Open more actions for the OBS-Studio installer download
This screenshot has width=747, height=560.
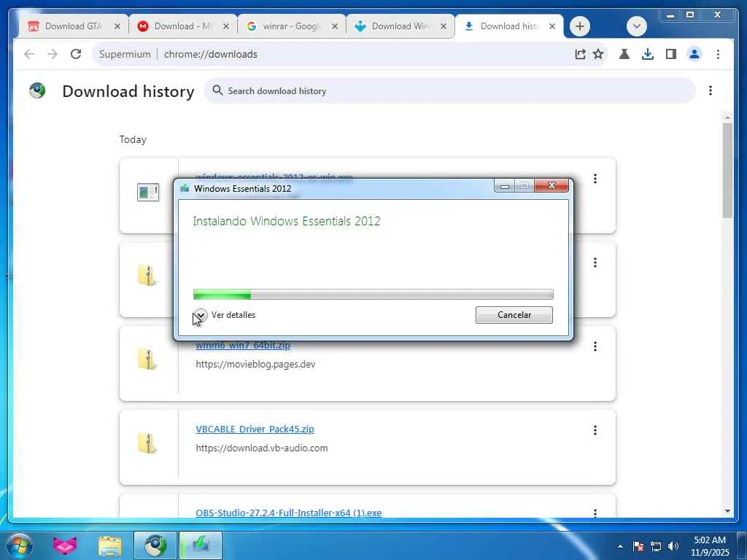[x=595, y=513]
